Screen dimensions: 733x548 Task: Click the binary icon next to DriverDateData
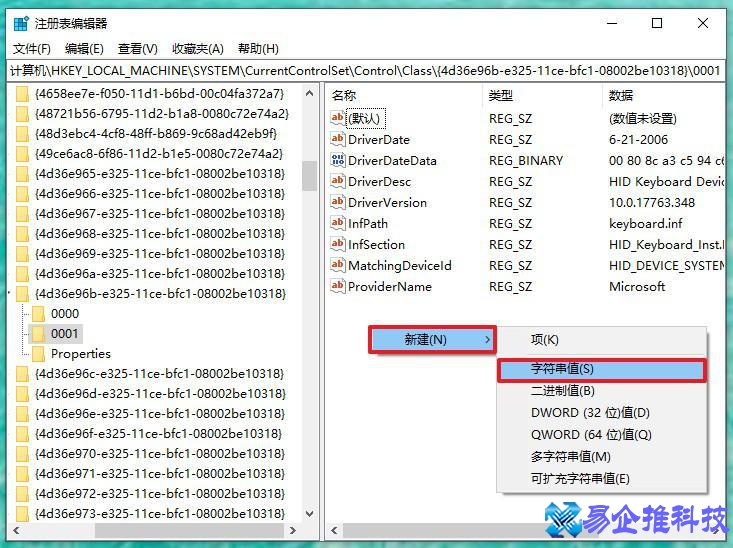337,161
